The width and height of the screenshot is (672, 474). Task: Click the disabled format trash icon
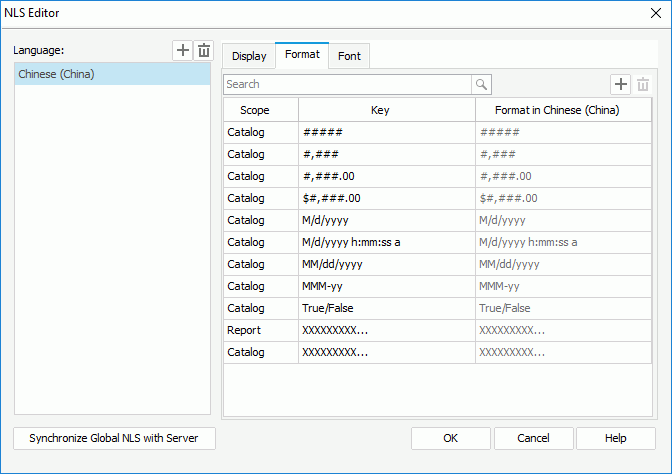point(643,85)
